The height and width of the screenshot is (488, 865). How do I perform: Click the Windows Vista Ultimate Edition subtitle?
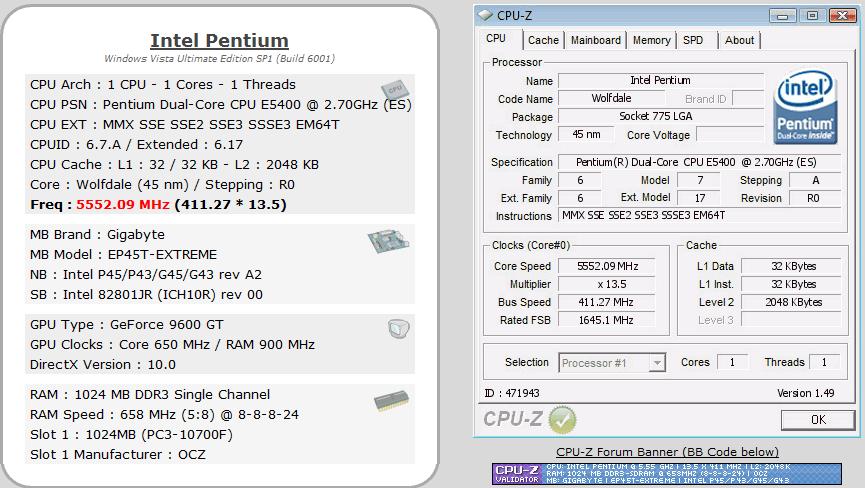220,58
